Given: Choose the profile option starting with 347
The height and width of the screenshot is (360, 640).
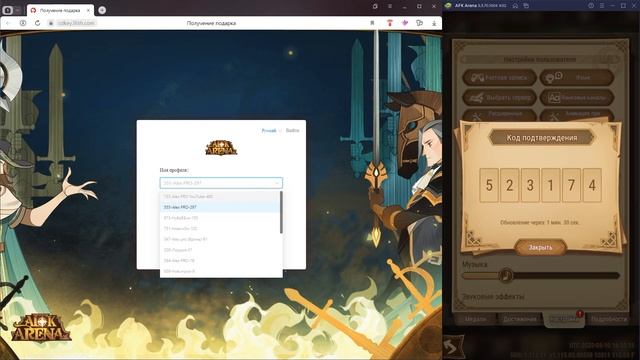Looking at the screenshot, I should click(x=220, y=239).
